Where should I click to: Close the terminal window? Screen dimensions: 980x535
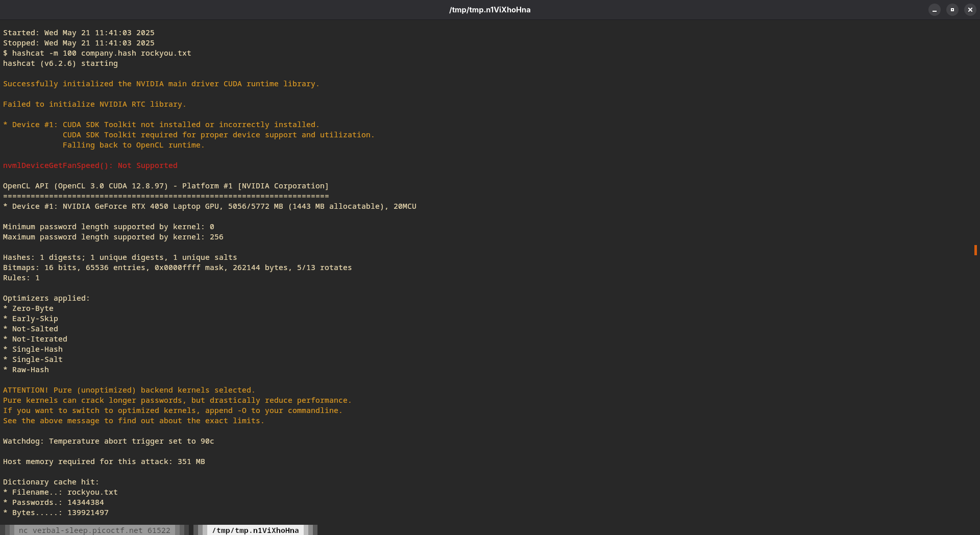point(970,10)
